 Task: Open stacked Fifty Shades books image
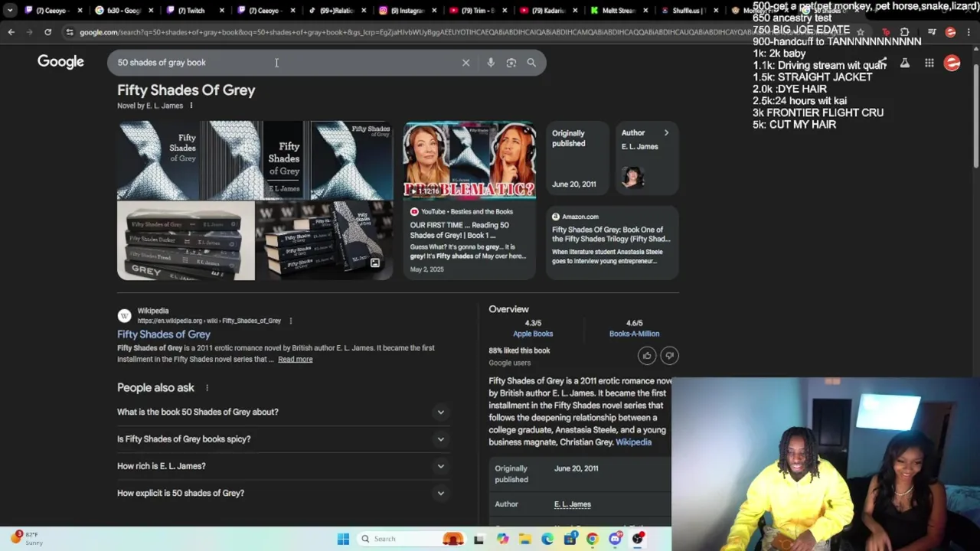point(186,241)
